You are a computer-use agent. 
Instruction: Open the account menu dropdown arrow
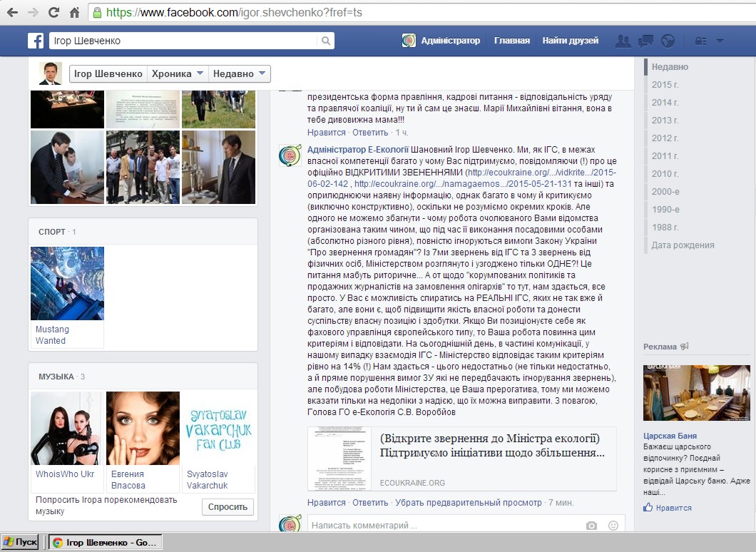pyautogui.click(x=720, y=41)
